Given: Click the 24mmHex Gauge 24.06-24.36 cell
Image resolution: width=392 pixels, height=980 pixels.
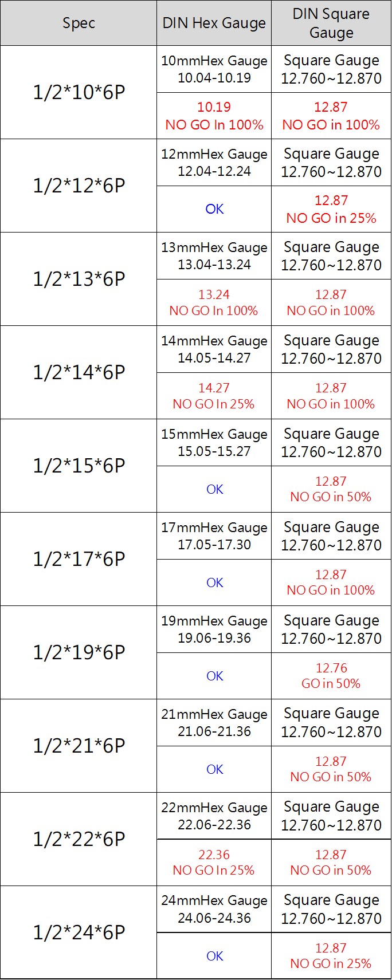Looking at the screenshot, I should [x=214, y=910].
